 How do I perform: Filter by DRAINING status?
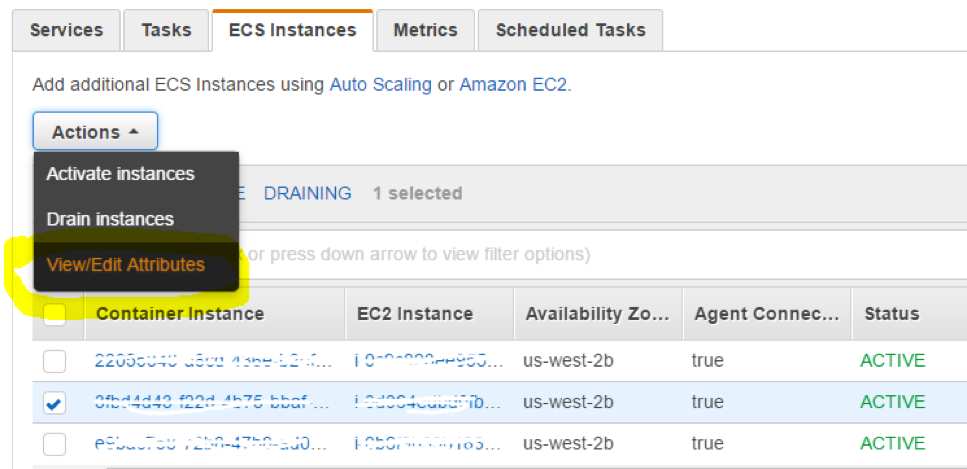307,193
